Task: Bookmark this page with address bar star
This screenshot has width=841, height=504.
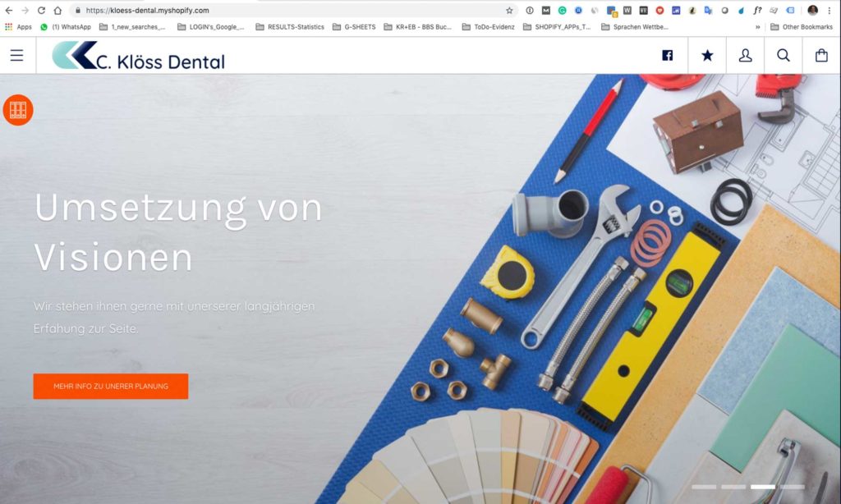Action: pyautogui.click(x=509, y=10)
